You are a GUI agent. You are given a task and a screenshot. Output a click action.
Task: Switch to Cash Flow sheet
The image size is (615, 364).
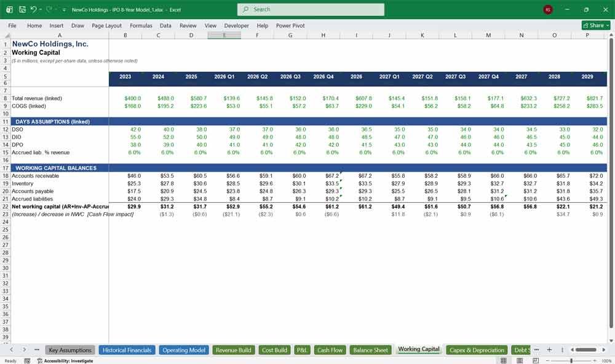coord(330,350)
